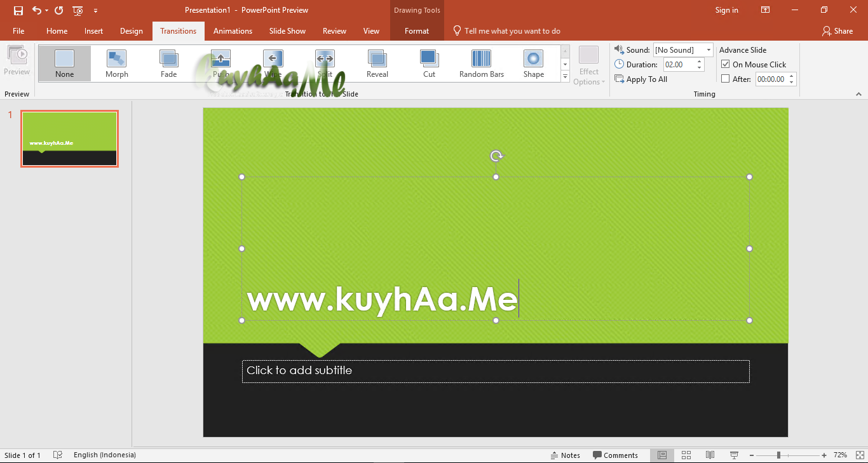Viewport: 868px width, 463px height.
Task: Click the Share button
Action: (x=837, y=31)
